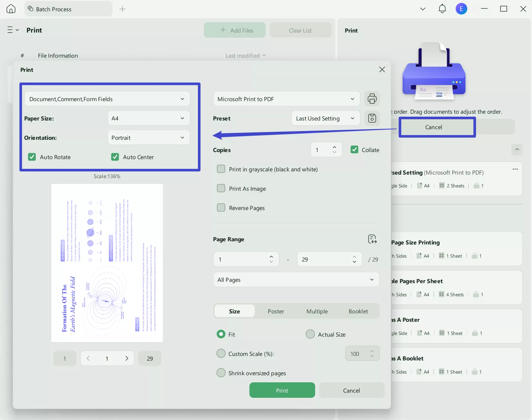Open the All Pages dropdown
The width and height of the screenshot is (532, 420).
(296, 280)
